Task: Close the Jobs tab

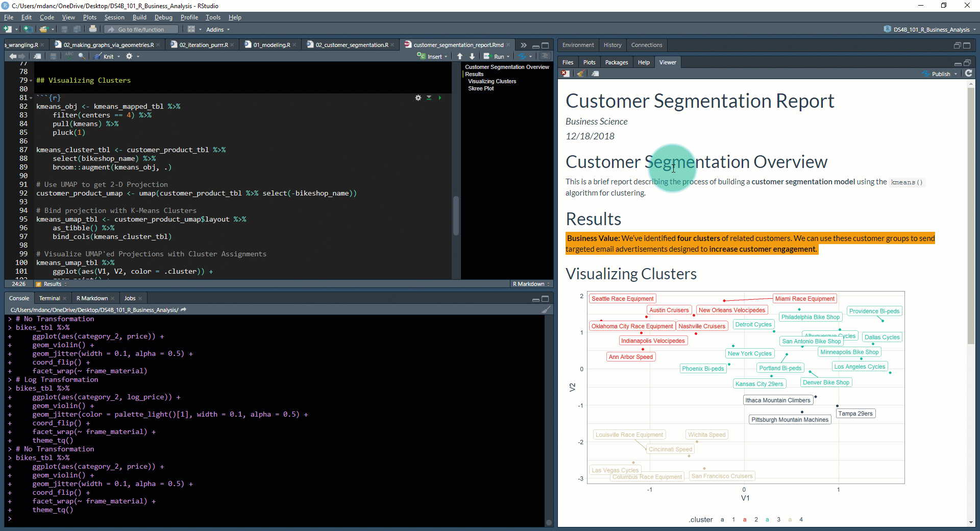Action: [x=140, y=298]
